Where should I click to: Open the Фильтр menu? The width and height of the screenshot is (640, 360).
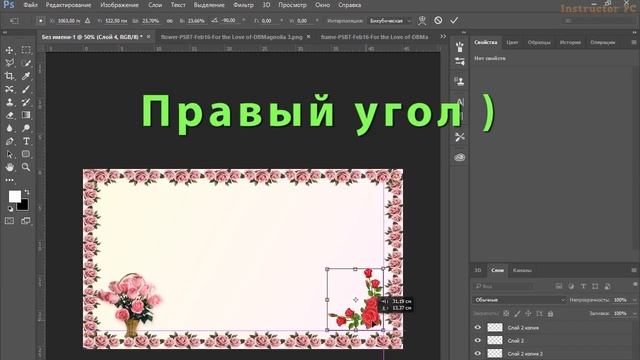point(243,5)
